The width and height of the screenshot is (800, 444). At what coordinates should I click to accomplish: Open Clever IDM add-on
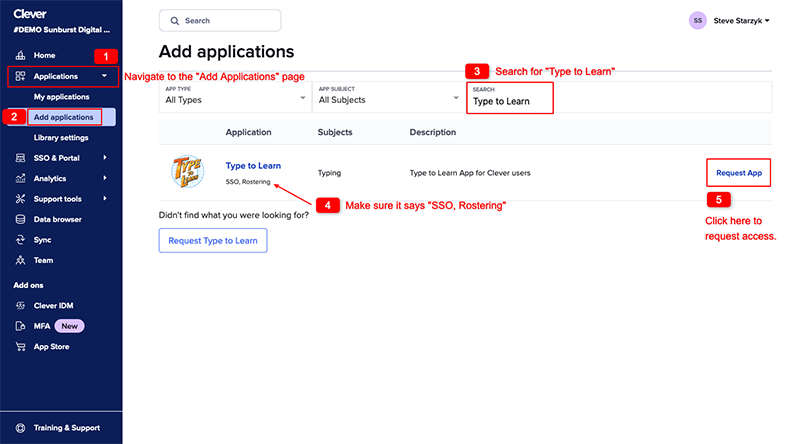(53, 305)
